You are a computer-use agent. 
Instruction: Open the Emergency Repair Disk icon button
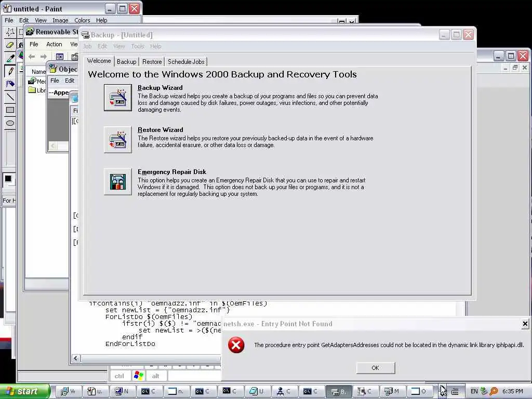coord(118,181)
